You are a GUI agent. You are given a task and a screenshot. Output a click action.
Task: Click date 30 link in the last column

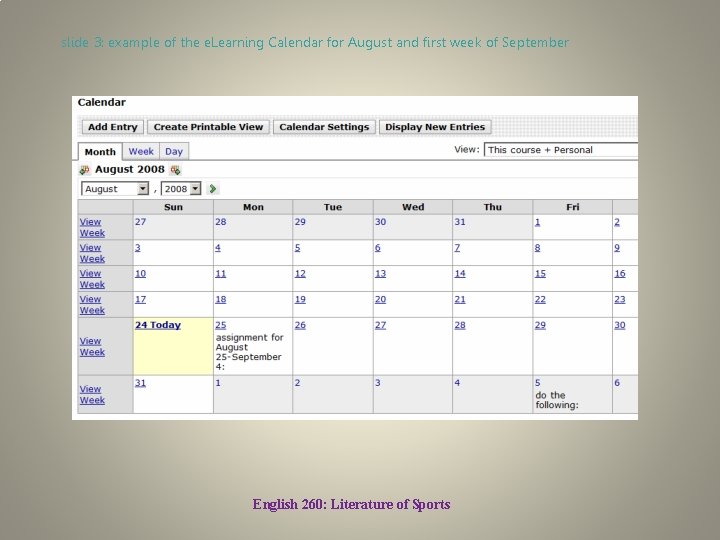click(x=620, y=325)
